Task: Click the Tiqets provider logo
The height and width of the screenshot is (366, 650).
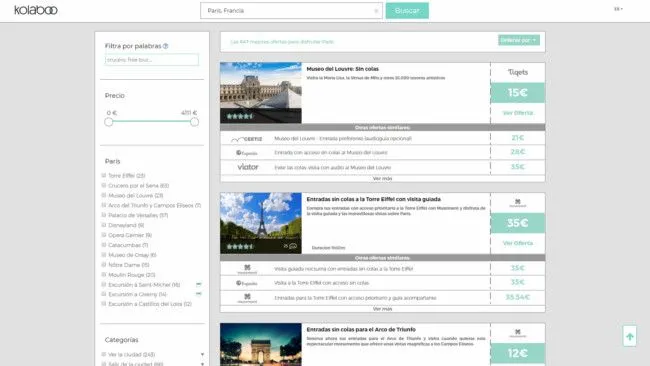Action: (518, 72)
